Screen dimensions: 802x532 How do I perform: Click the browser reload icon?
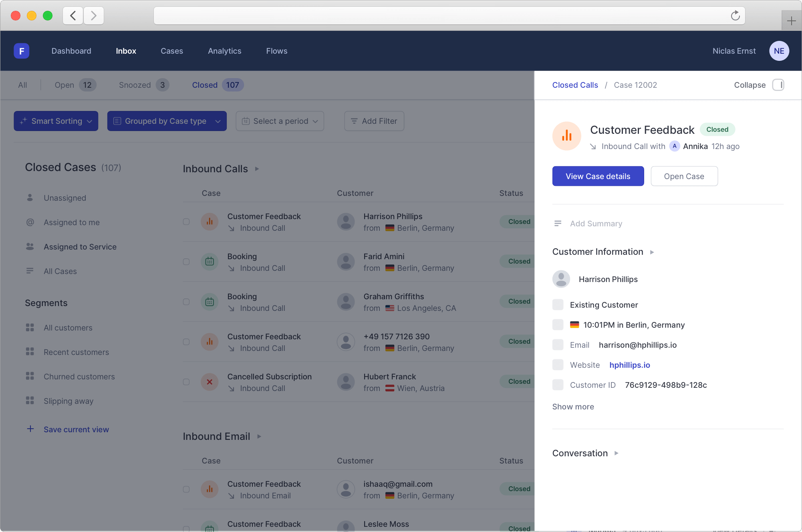[x=735, y=16]
